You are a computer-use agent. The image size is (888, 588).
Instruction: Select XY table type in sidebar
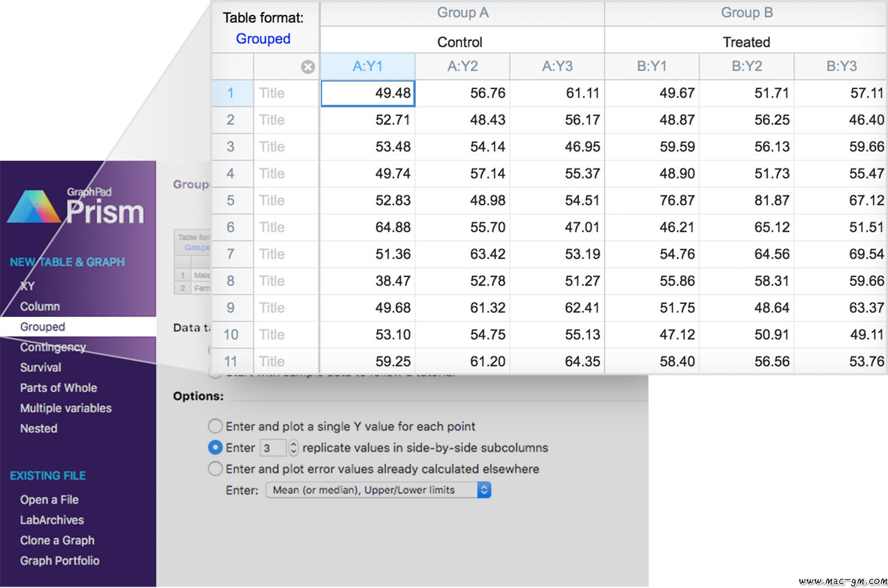pyautogui.click(x=28, y=286)
